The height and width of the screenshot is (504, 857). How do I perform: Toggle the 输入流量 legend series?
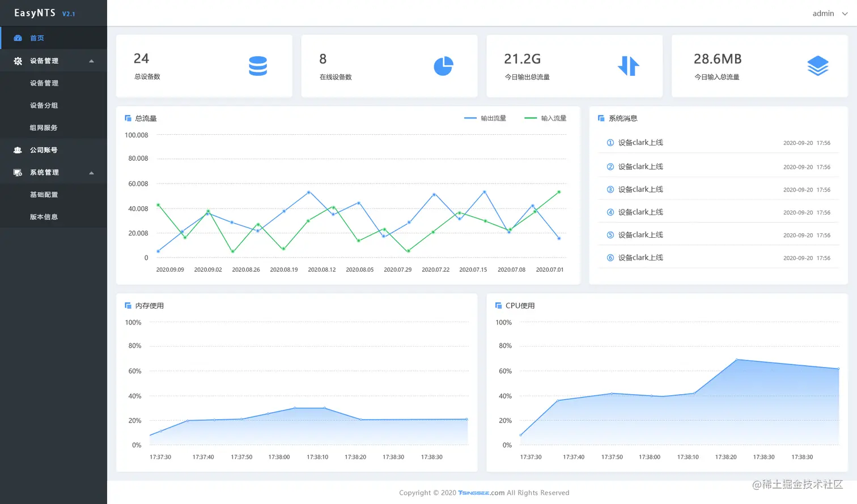(545, 118)
